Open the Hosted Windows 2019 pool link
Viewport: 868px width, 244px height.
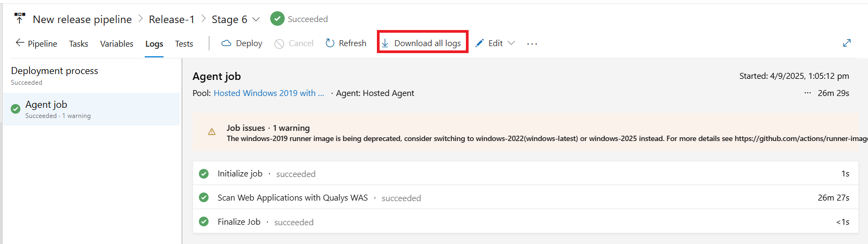pyautogui.click(x=269, y=93)
